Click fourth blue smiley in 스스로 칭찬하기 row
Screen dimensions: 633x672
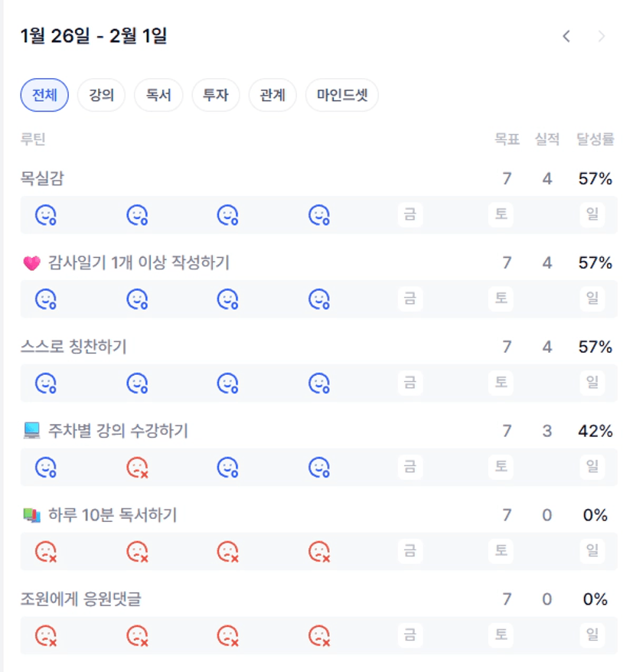(319, 383)
